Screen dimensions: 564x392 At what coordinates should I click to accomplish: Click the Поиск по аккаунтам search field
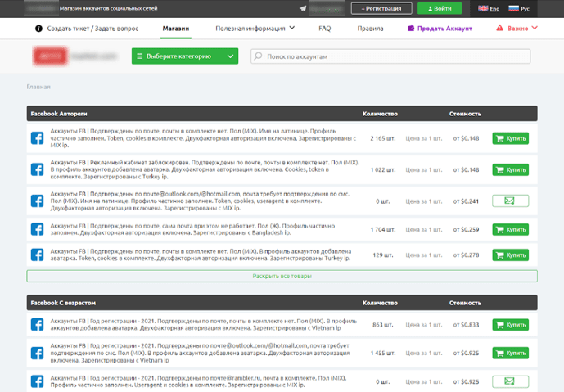click(x=393, y=57)
